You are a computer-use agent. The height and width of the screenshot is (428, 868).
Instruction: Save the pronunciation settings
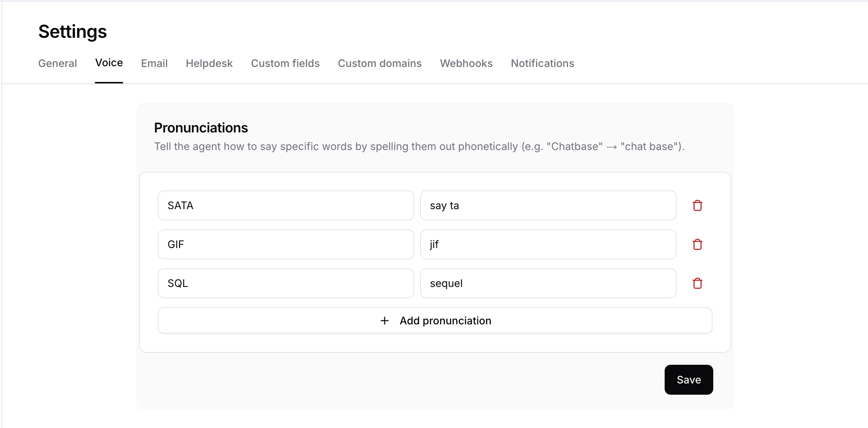pyautogui.click(x=689, y=380)
